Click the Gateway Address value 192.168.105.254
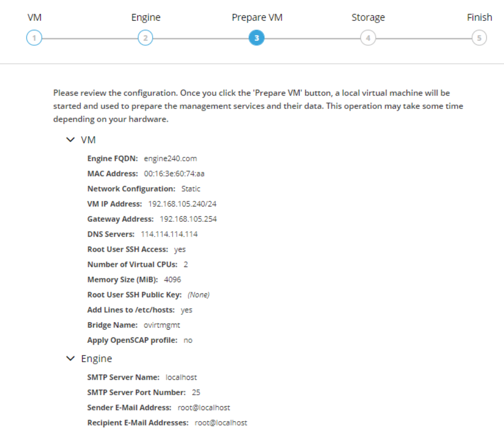The width and height of the screenshot is (504, 431). pos(188,219)
